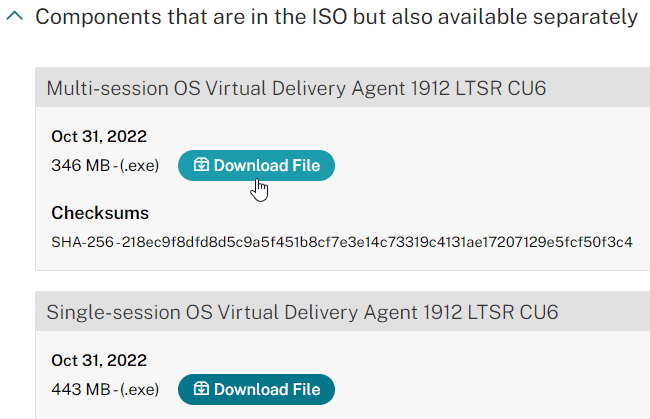The height and width of the screenshot is (419, 650).
Task: Click the Checksums heading
Action: click(100, 213)
